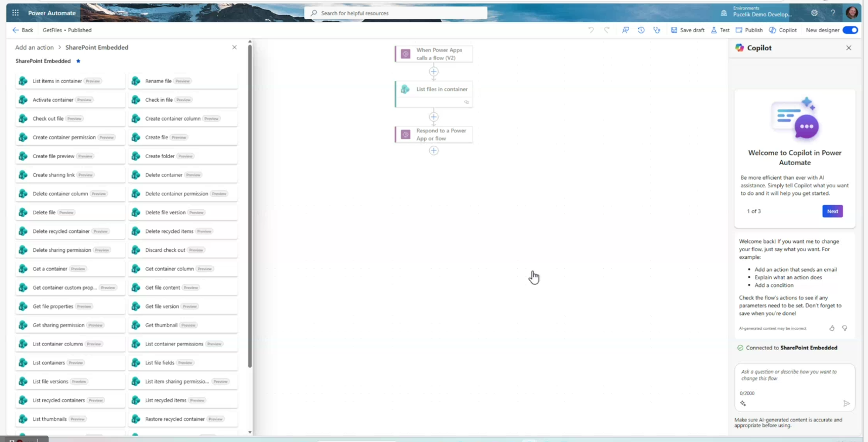Click the star next to SharePoint Embedded
This screenshot has height=442, width=868.
78,61
